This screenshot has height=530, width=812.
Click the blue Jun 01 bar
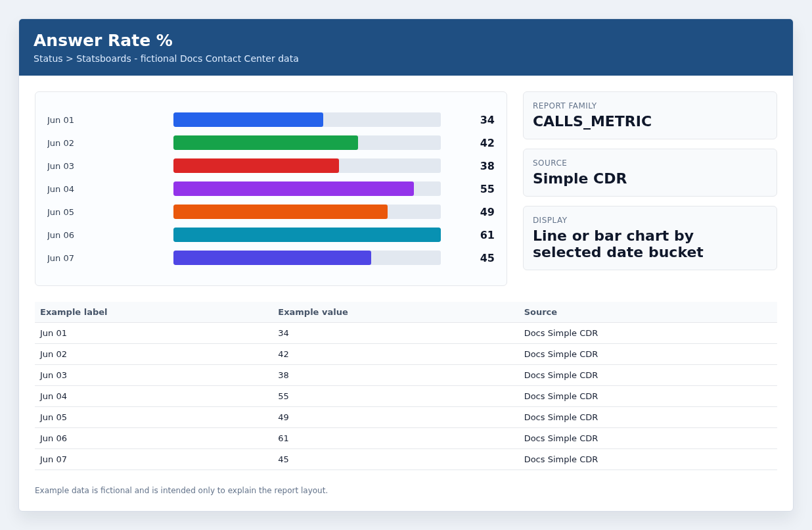pos(248,120)
